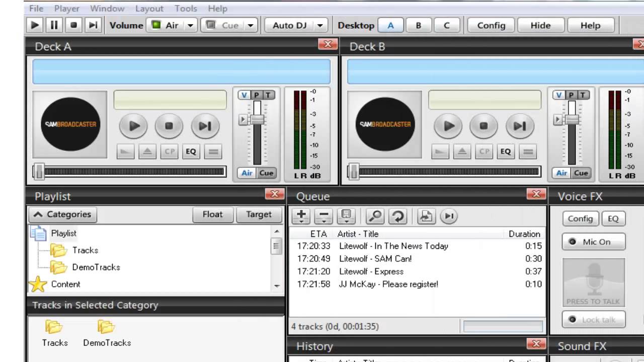Start playback on Deck A

coord(133,126)
